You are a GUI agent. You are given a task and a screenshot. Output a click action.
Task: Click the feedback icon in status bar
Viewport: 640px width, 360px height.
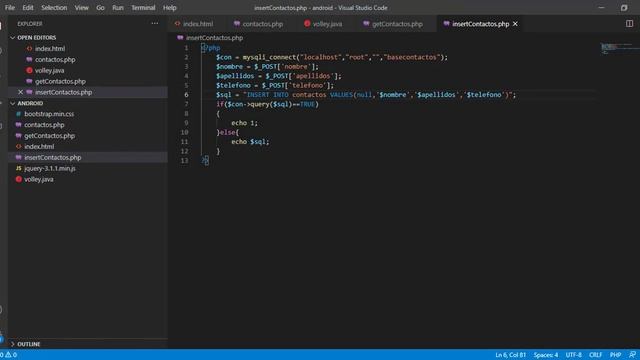pyautogui.click(x=632, y=355)
